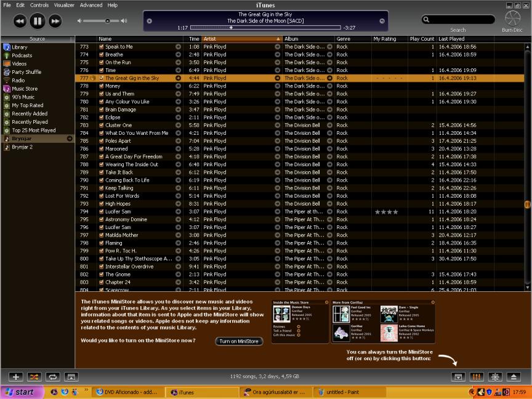Show the song artwork pane
532x399 pixels.
[x=71, y=377]
